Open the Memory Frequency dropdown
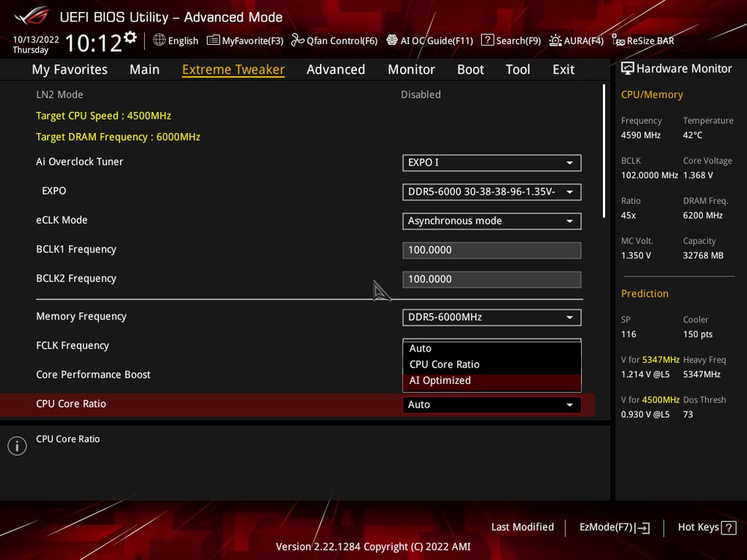747x560 pixels. pos(492,317)
